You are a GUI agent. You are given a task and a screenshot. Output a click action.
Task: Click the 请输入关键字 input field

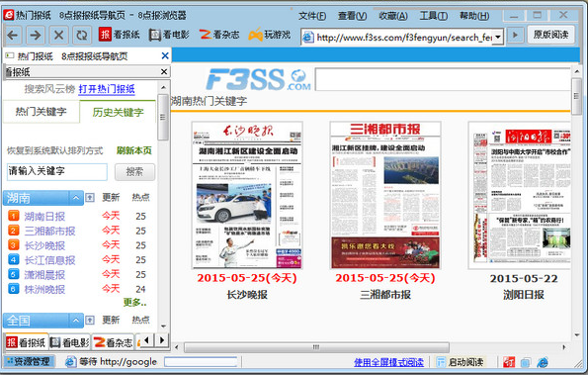click(57, 171)
